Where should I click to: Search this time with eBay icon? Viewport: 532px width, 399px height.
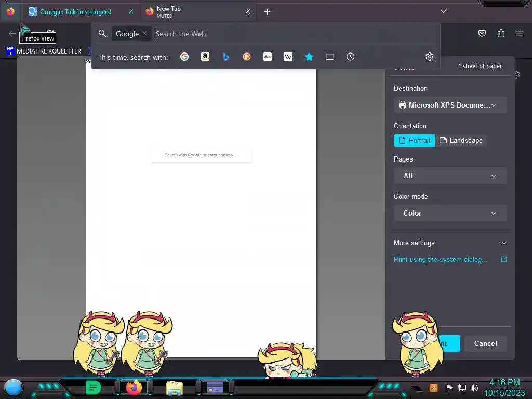(268, 57)
